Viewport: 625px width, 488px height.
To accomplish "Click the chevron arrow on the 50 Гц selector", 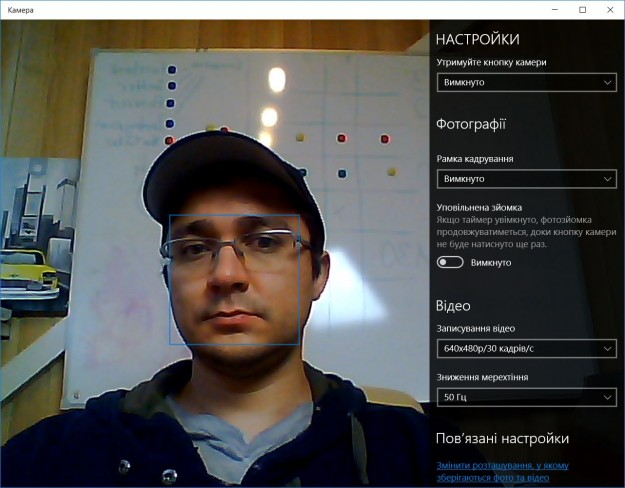I will click(606, 397).
